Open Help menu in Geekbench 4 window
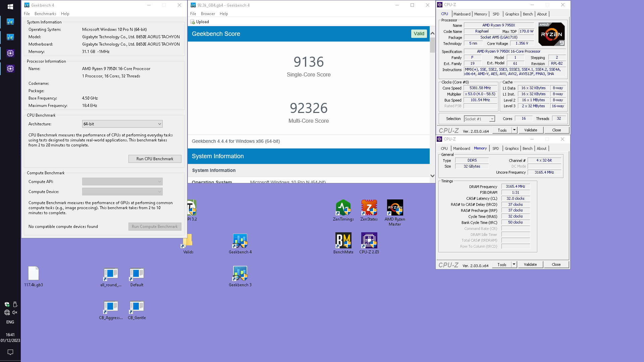The image size is (644, 362). pos(65,14)
